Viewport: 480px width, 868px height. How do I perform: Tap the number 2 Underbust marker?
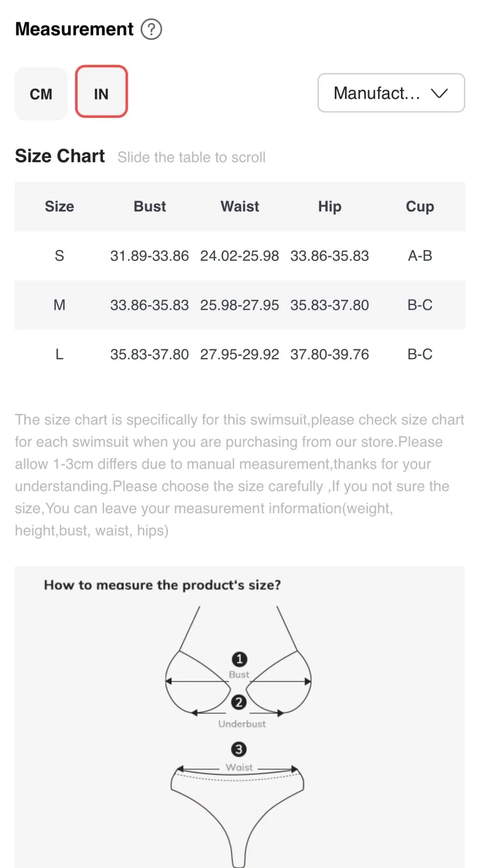pos(239,702)
